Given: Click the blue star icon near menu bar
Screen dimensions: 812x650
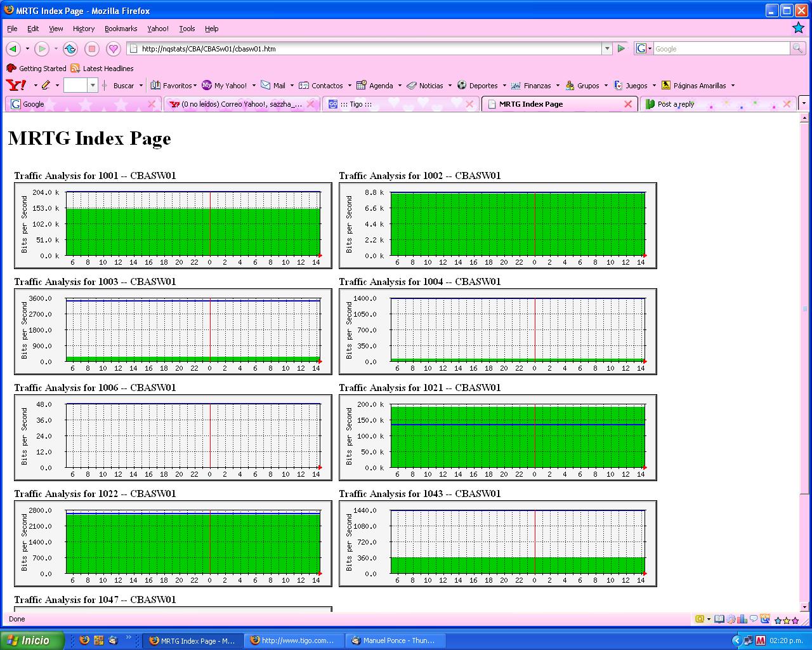Looking at the screenshot, I should pyautogui.click(x=798, y=28).
